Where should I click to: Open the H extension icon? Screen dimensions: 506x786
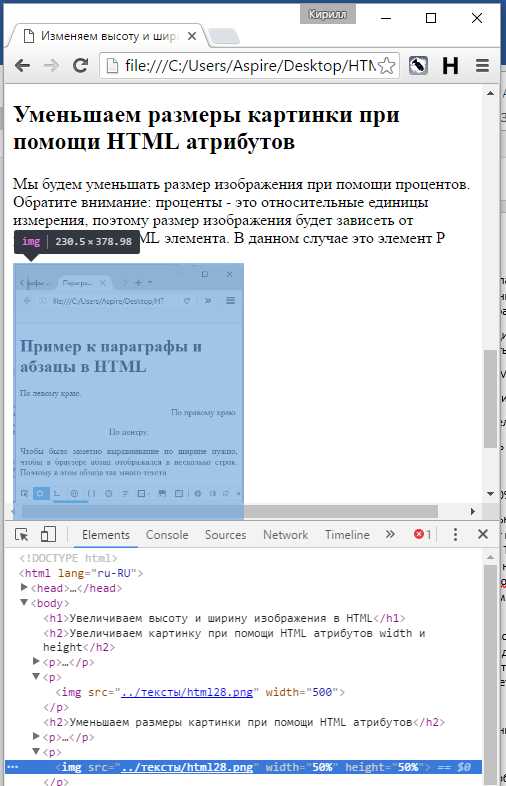pos(450,66)
